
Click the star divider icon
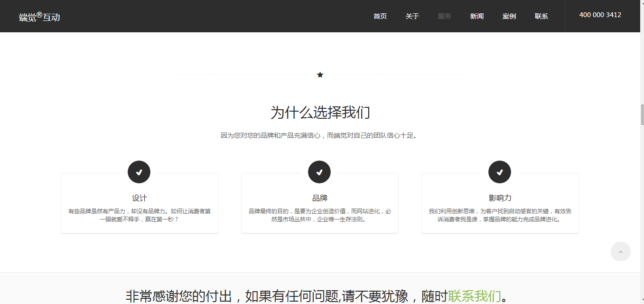point(320,75)
